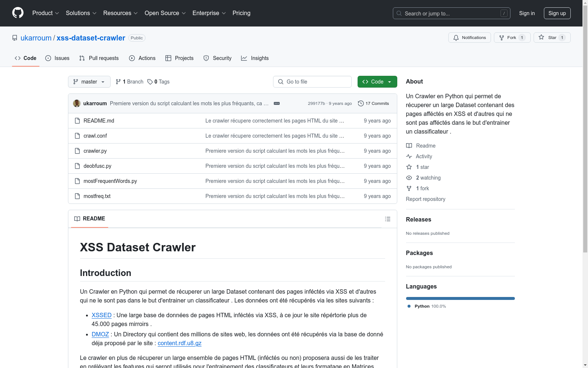Screen dimensions: 588x368
Task: Click the Sign up button
Action: [x=557, y=13]
